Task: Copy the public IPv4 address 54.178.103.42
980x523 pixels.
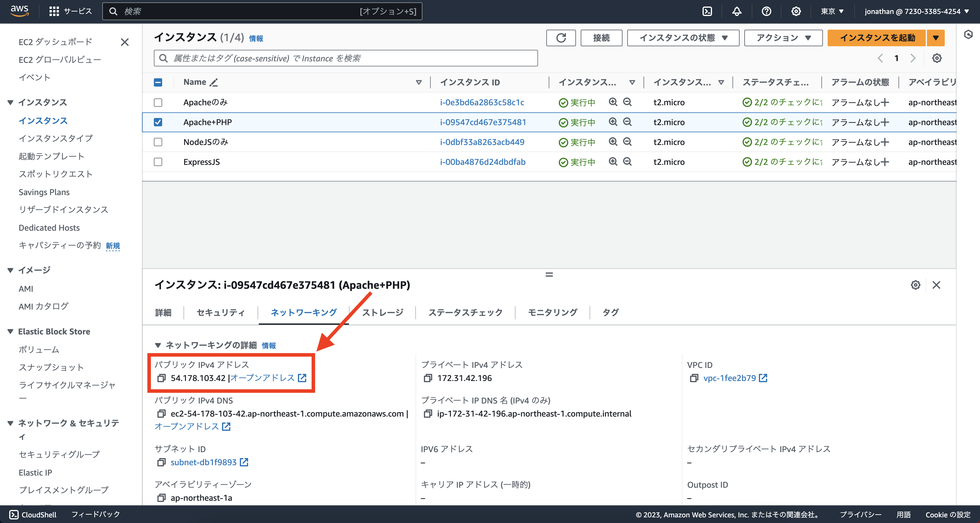Action: coord(162,378)
